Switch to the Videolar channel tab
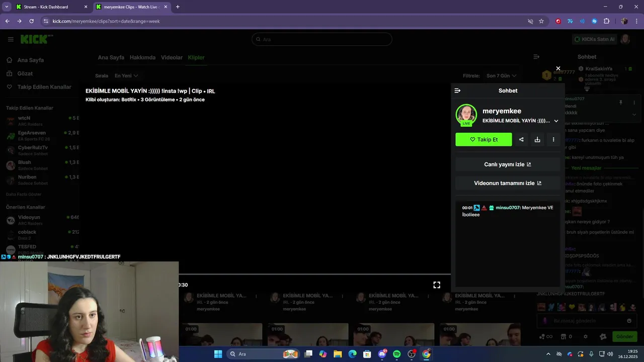Screen dimensions: 644x362 point(172,57)
